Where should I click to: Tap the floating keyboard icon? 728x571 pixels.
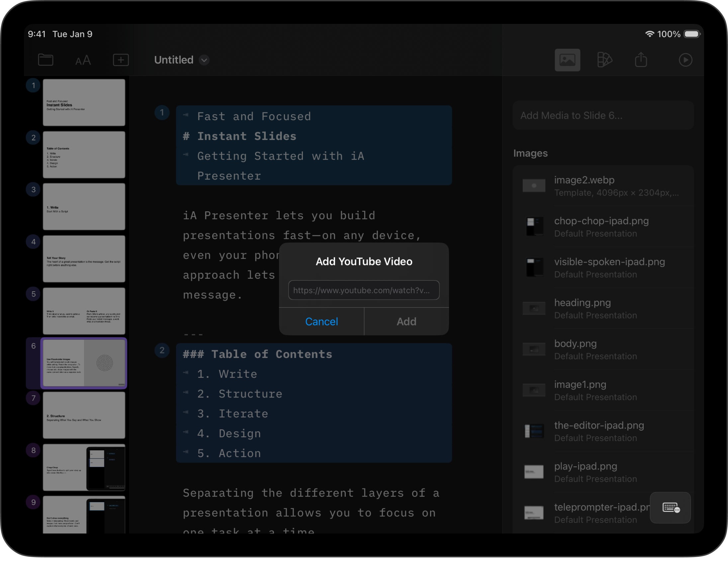pos(670,508)
